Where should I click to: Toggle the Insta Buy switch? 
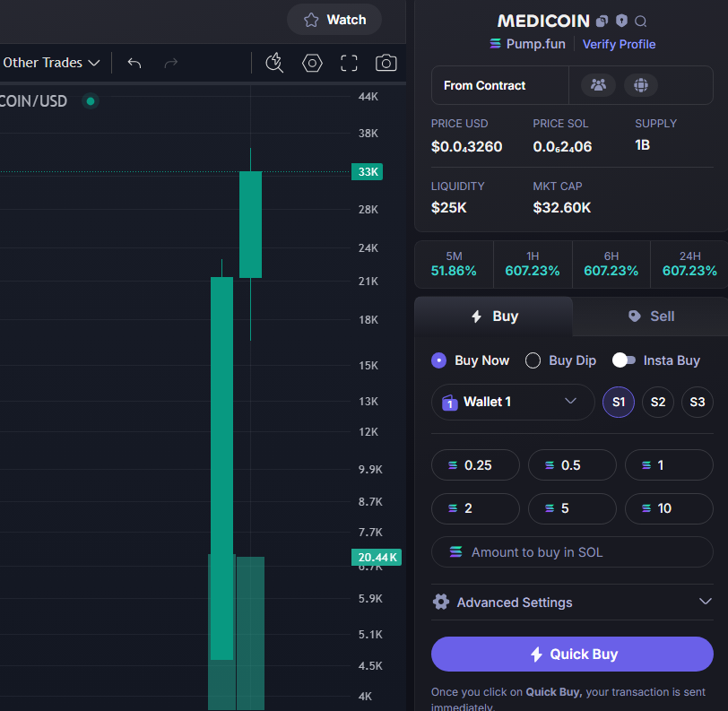623,360
